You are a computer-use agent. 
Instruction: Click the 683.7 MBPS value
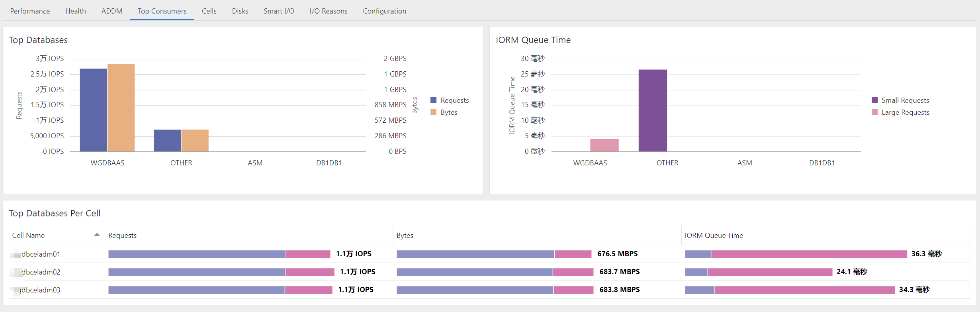(620, 272)
